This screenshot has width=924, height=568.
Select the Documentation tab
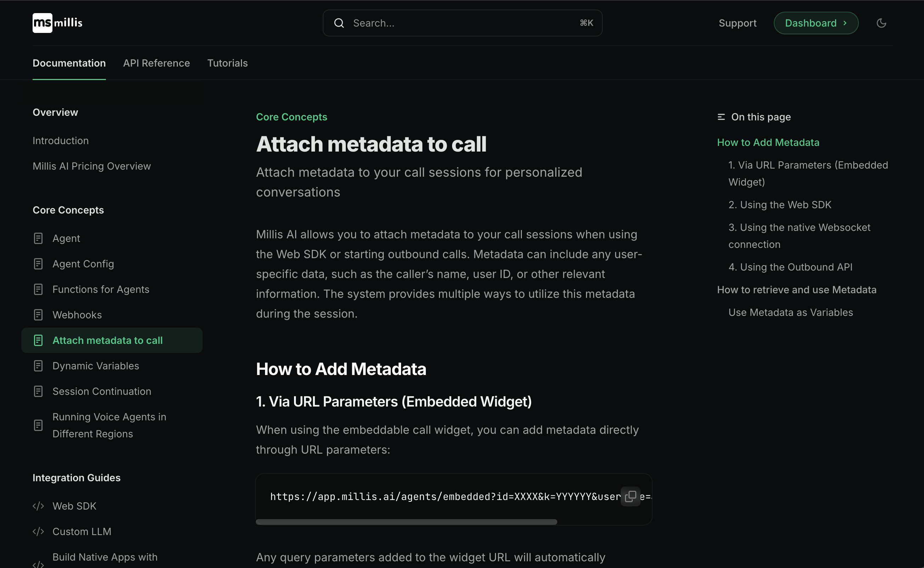point(69,63)
